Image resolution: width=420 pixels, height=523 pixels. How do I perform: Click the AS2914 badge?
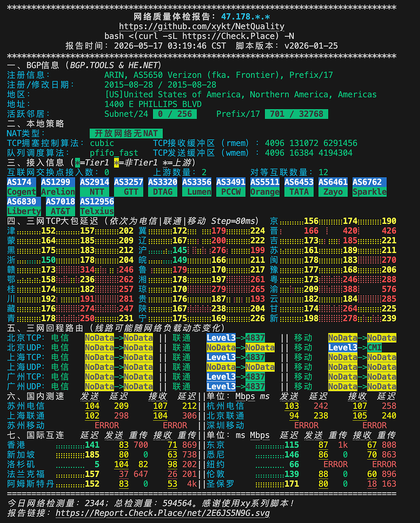point(95,182)
